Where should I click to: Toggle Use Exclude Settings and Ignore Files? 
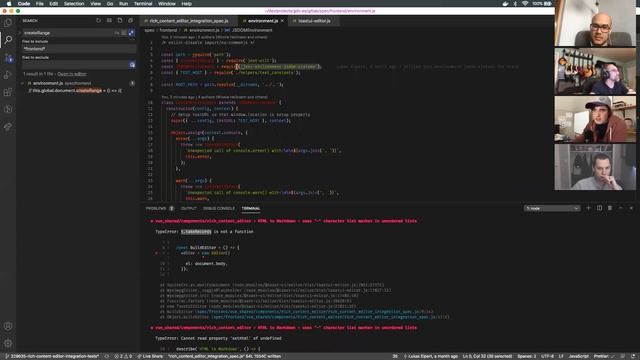(132, 65)
